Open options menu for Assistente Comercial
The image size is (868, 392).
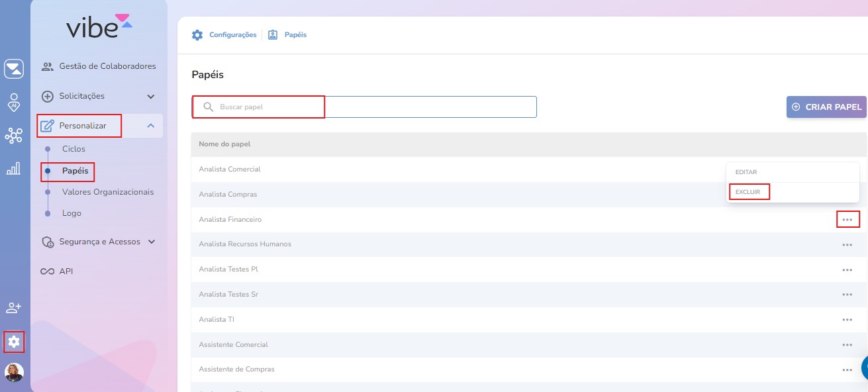847,345
